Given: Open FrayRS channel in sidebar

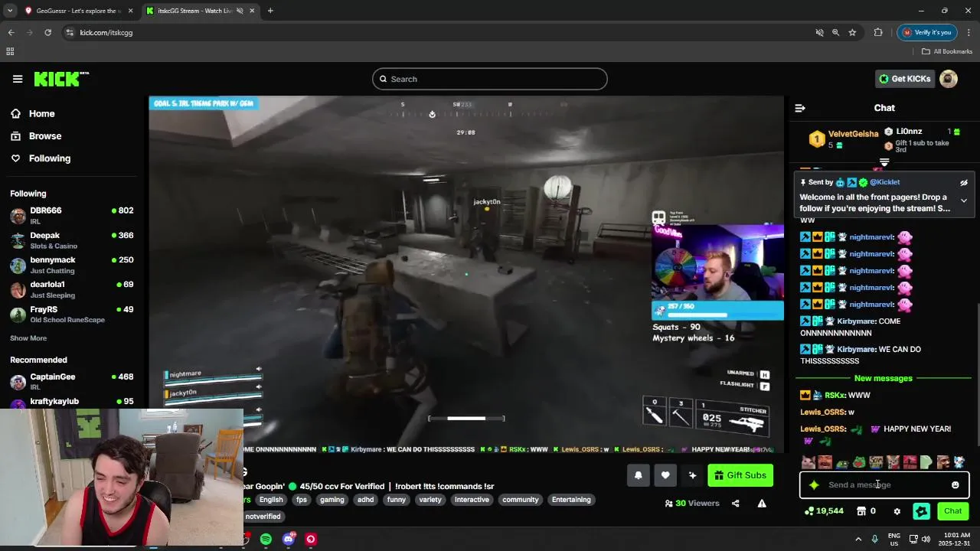Looking at the screenshot, I should click(x=72, y=315).
